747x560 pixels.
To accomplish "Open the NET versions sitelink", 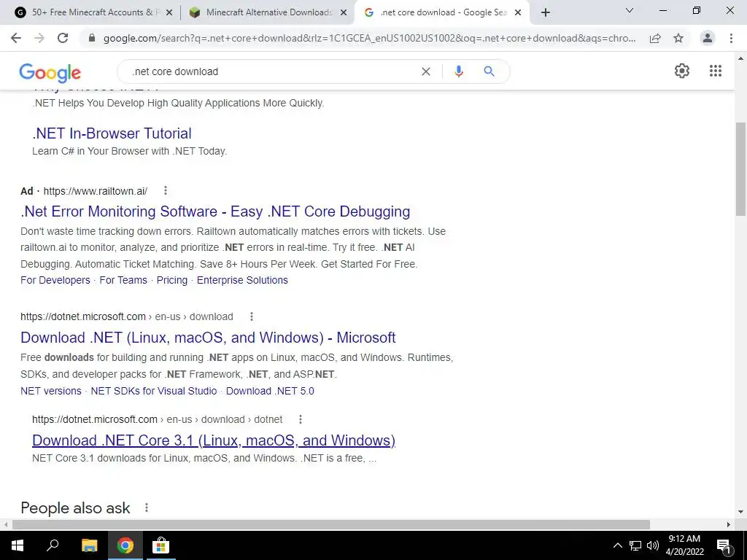I will (51, 391).
